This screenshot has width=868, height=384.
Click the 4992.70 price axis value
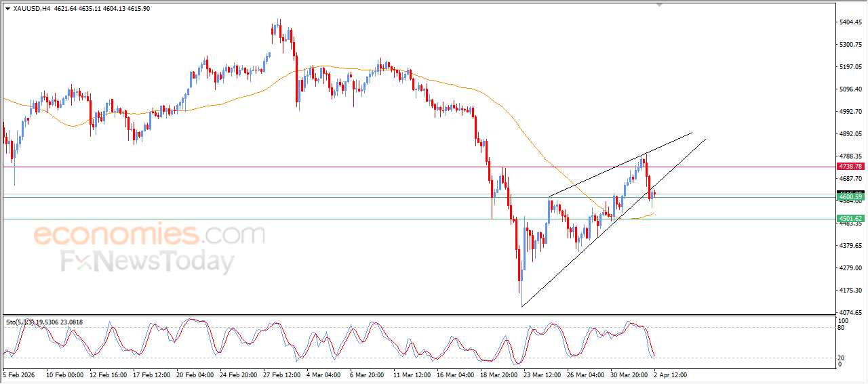pyautogui.click(x=850, y=112)
